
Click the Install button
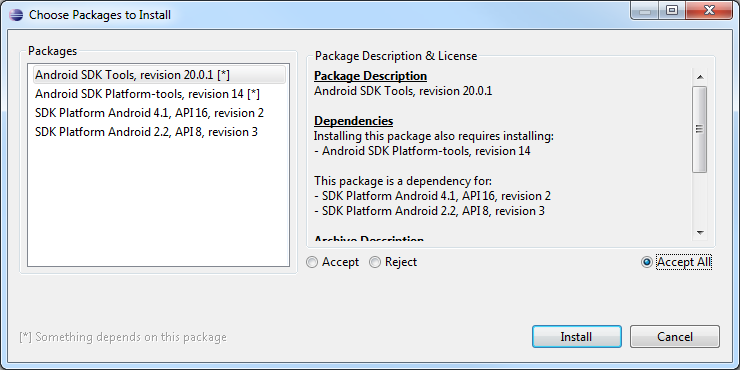pos(577,336)
